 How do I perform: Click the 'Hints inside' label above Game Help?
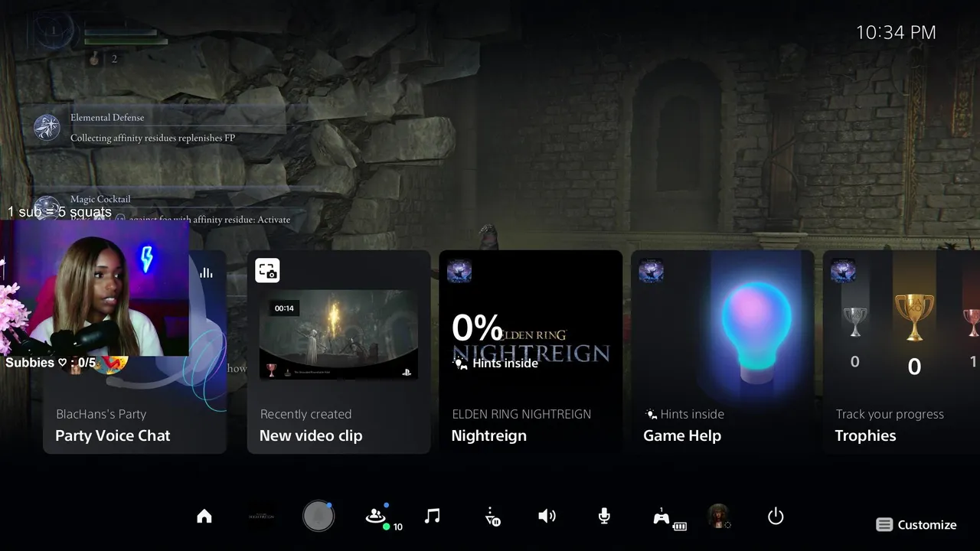692,414
